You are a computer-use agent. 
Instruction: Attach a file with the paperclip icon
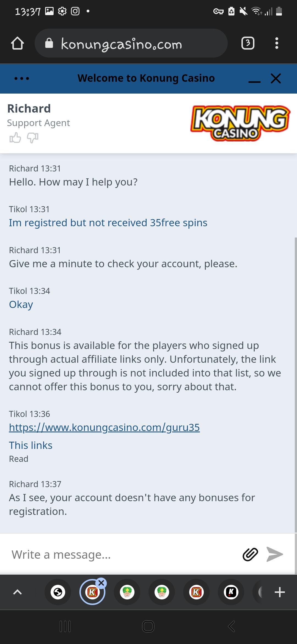pos(250,554)
